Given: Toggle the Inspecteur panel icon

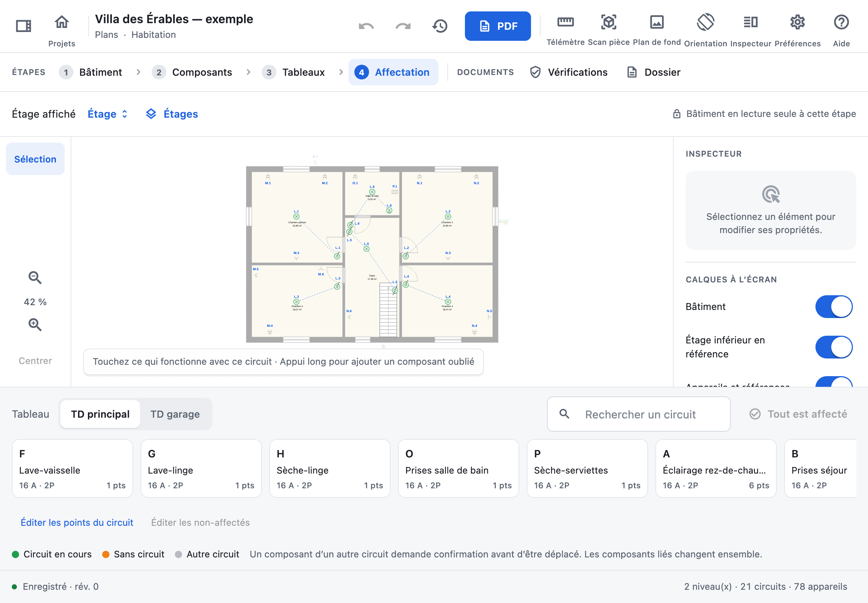Looking at the screenshot, I should click(x=750, y=22).
